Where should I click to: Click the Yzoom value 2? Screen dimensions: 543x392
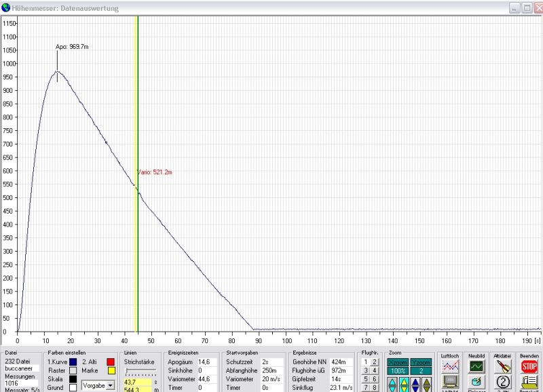coord(421,370)
